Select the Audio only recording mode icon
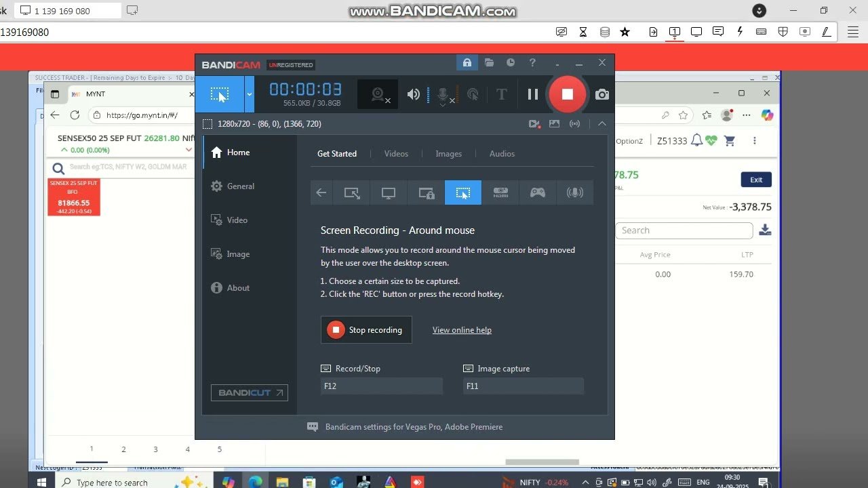This screenshot has width=868, height=488. (575, 192)
